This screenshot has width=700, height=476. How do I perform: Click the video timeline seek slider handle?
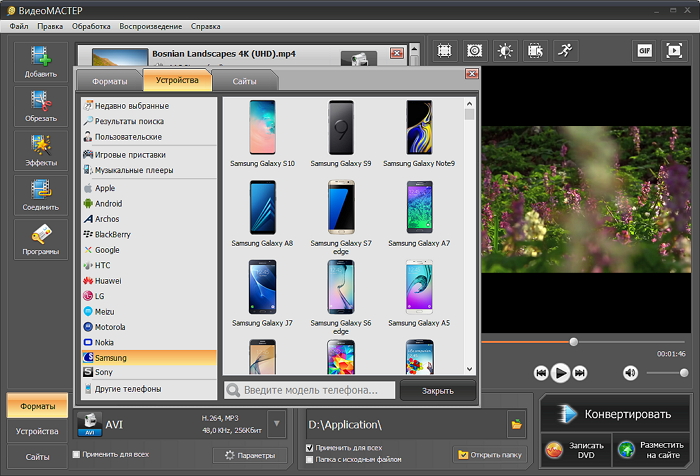(574, 342)
